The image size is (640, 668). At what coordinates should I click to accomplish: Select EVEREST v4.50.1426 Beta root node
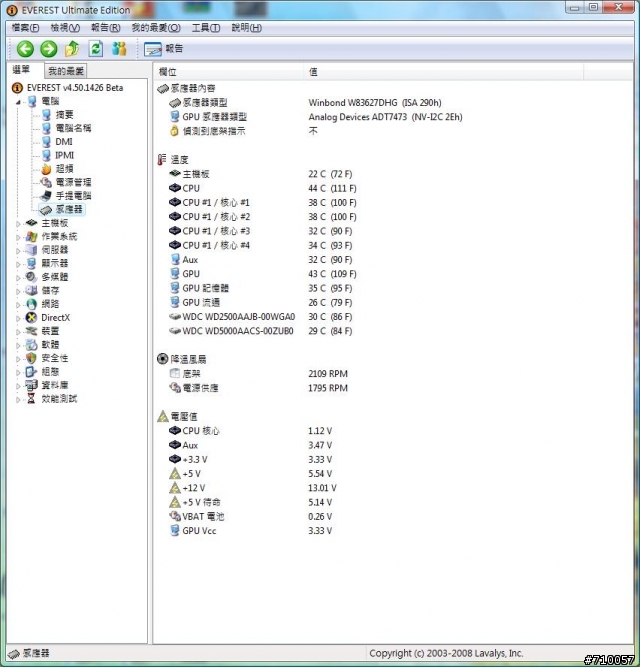(x=75, y=88)
